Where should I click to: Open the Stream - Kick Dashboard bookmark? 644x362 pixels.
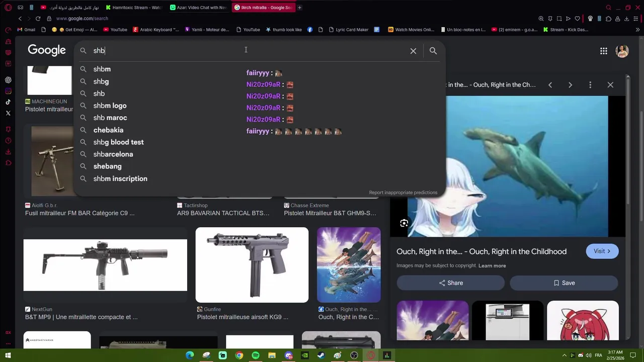(566, 30)
